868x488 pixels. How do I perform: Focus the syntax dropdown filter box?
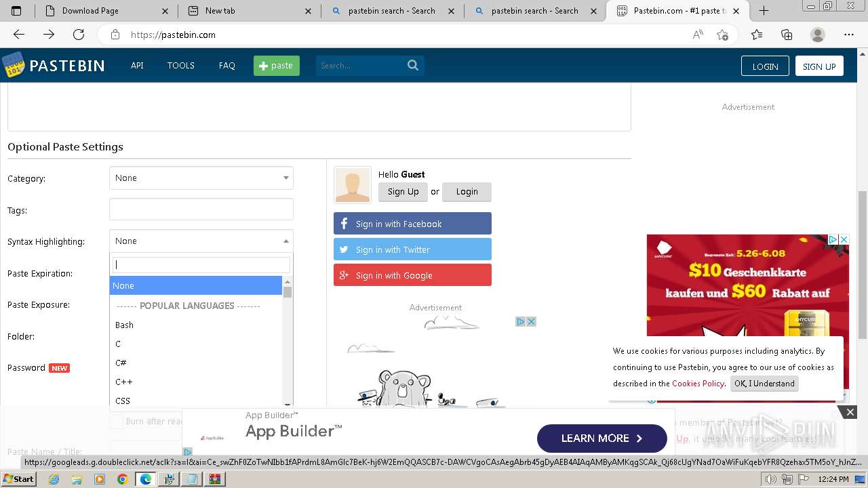pos(201,264)
